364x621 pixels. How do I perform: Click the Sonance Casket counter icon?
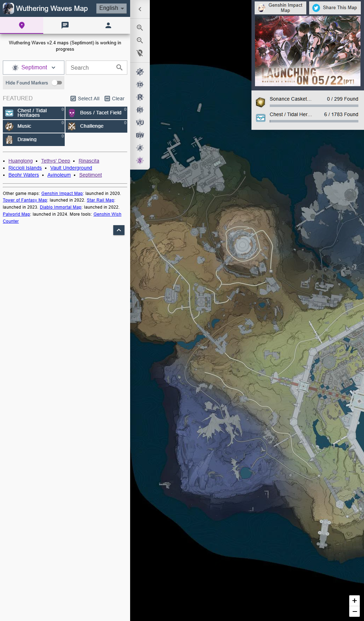(261, 102)
